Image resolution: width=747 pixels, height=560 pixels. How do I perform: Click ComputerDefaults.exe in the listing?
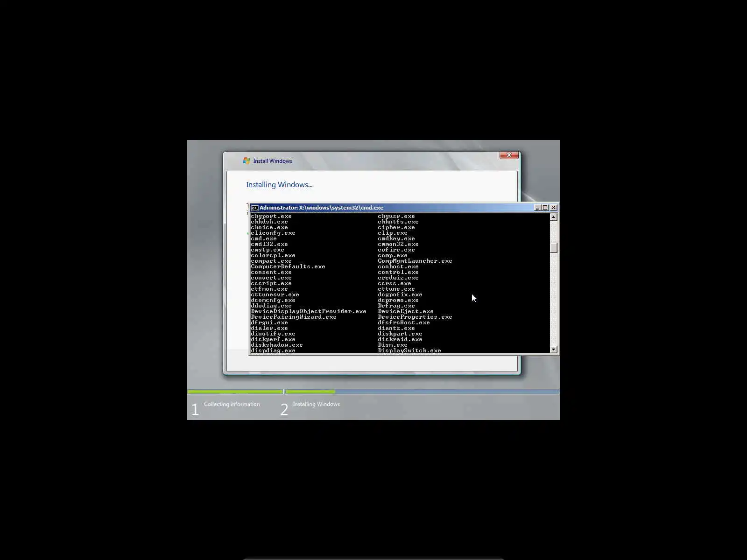coord(288,266)
